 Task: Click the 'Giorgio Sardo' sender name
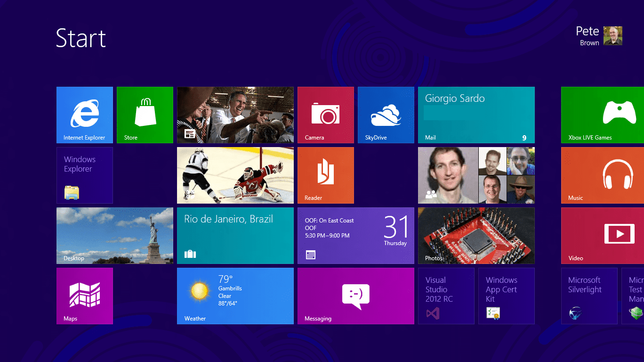tap(455, 99)
